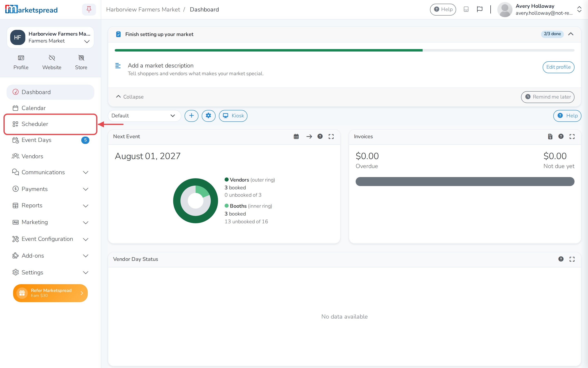588x368 pixels.
Task: Open Calendar in sidebar
Action: (50, 108)
